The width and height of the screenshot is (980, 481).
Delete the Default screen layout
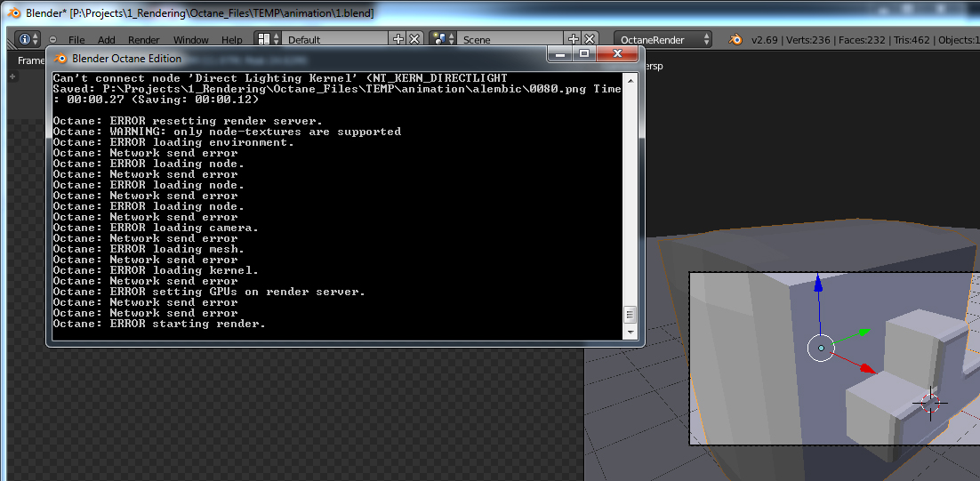[414, 39]
